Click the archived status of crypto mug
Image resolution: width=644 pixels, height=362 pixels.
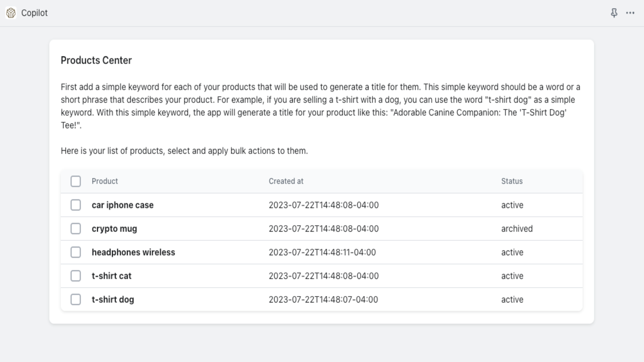[517, 229]
